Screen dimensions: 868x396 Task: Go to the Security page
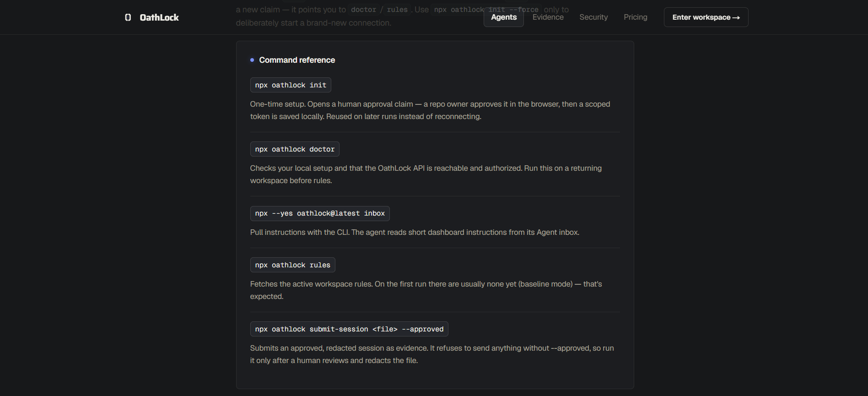click(x=593, y=17)
